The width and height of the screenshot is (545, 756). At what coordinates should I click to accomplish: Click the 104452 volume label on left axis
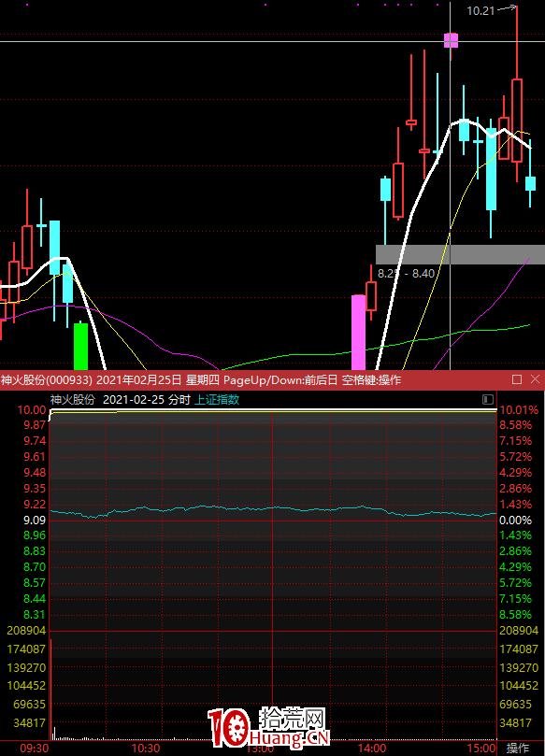[x=26, y=686]
